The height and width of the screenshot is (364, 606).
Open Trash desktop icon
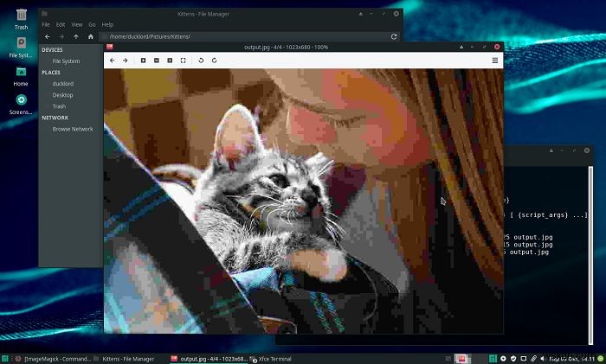coord(22,19)
